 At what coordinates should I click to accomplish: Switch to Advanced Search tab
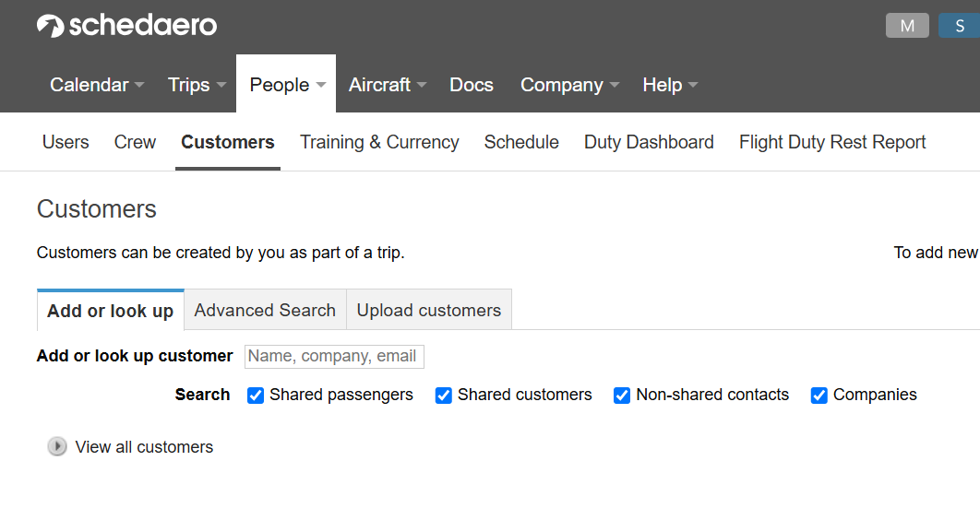pos(265,311)
